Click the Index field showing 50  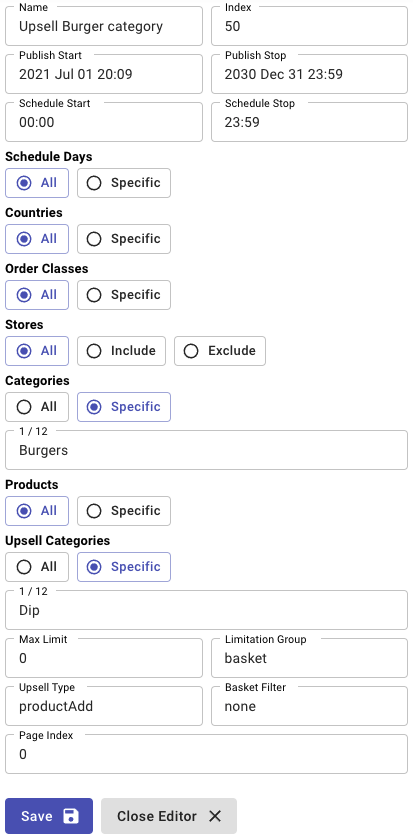(309, 26)
